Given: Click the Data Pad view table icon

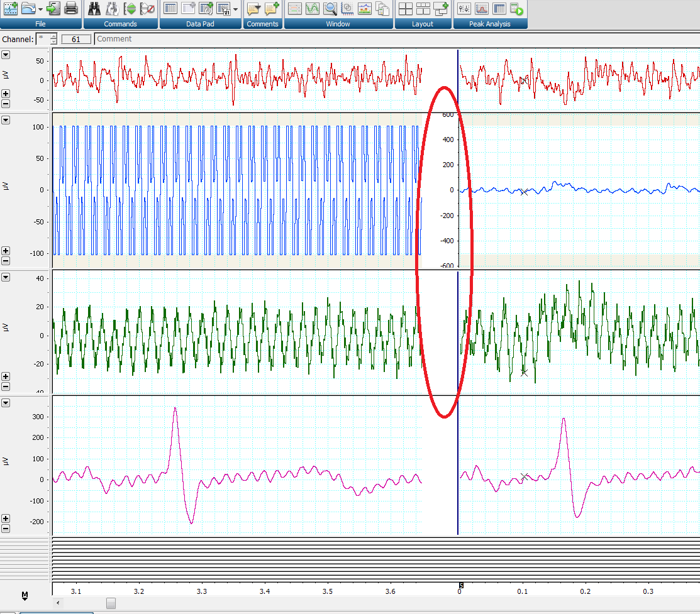Looking at the screenshot, I should click(x=170, y=8).
